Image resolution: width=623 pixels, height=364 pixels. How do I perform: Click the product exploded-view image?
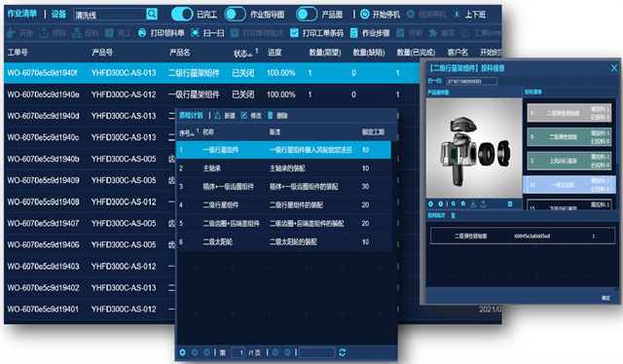[x=474, y=148]
